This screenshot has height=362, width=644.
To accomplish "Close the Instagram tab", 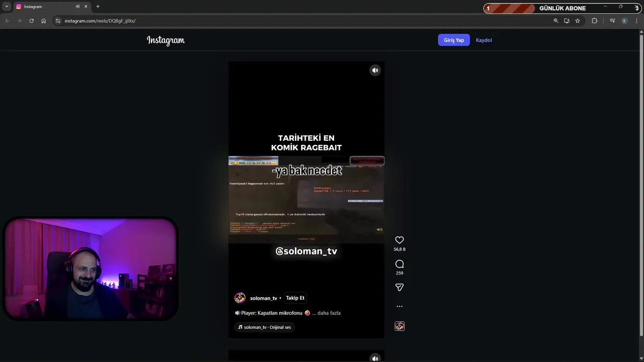I will pos(86,7).
